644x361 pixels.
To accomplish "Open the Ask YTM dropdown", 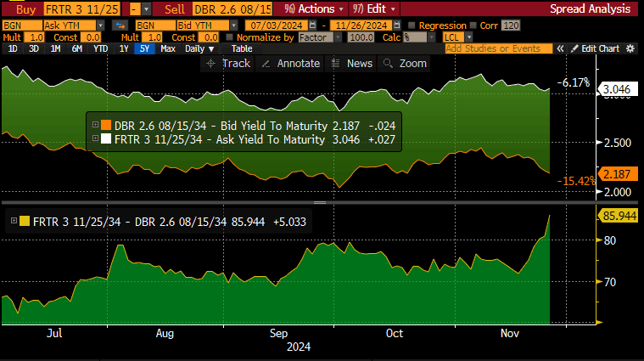I will 100,25.
